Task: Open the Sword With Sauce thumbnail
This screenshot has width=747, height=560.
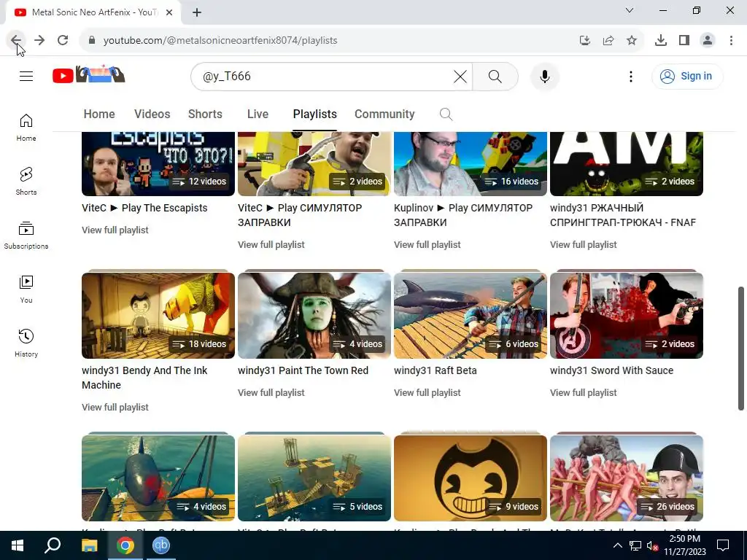Action: point(627,315)
